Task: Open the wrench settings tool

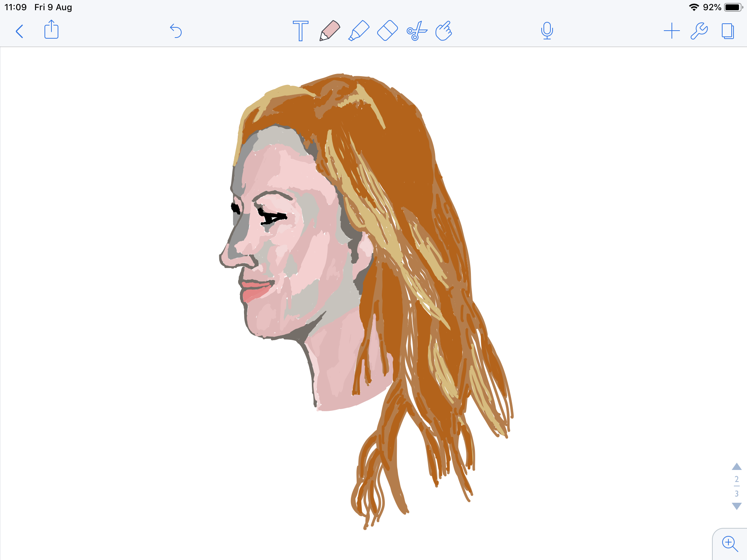Action: pyautogui.click(x=699, y=31)
